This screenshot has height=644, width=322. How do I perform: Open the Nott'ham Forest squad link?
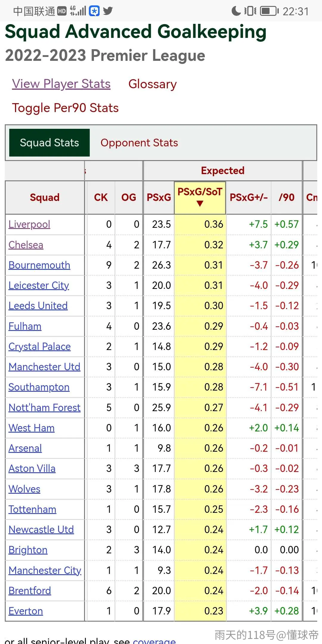tap(44, 408)
